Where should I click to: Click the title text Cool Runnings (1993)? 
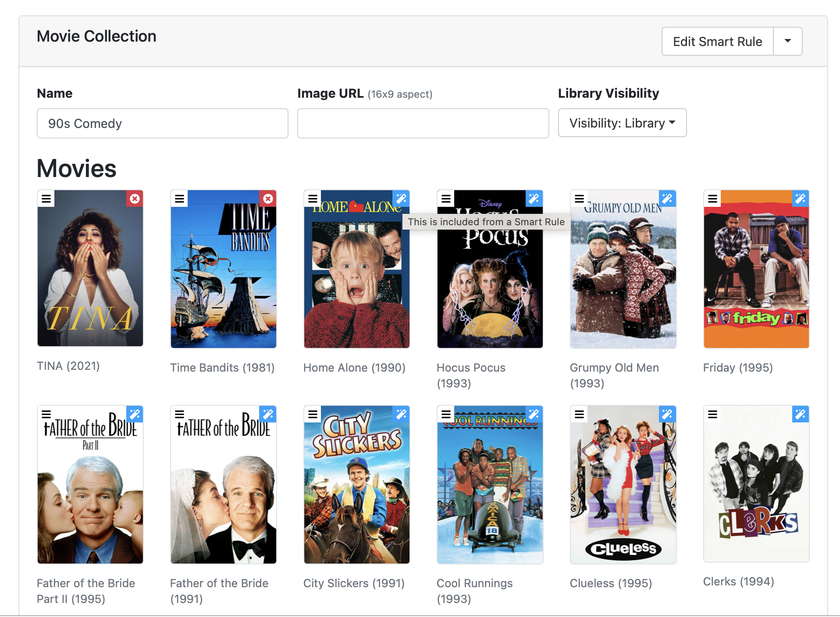475,591
